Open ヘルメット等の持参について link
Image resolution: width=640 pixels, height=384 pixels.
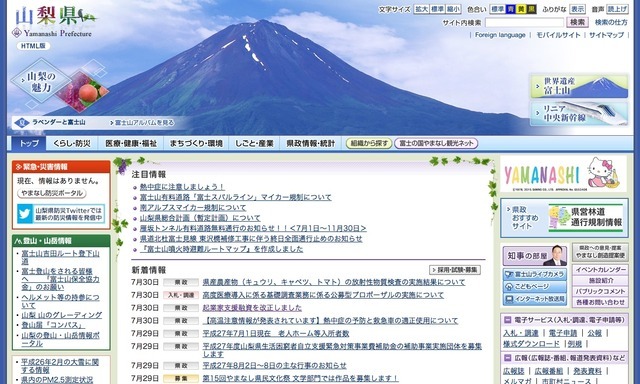point(60,301)
